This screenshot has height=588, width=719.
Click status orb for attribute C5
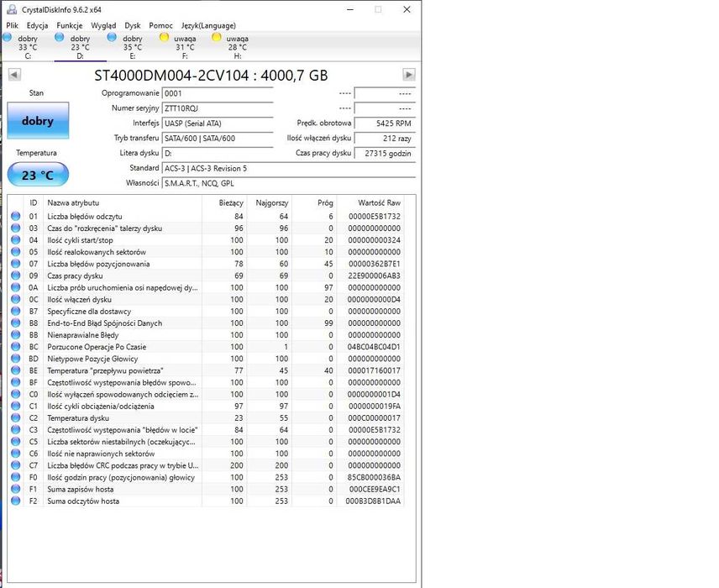(x=16, y=442)
